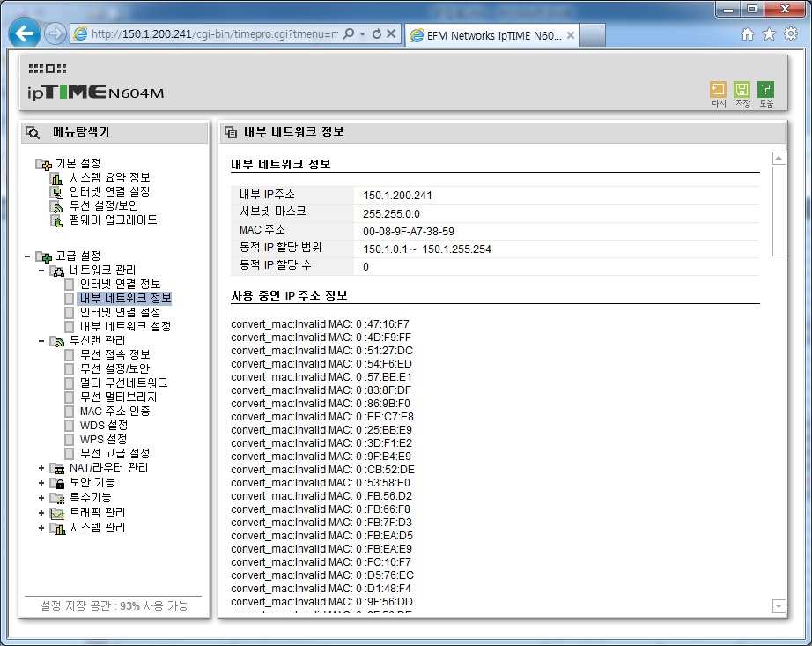The image size is (812, 646).
Task: Open the browser home icon
Action: coord(747,34)
